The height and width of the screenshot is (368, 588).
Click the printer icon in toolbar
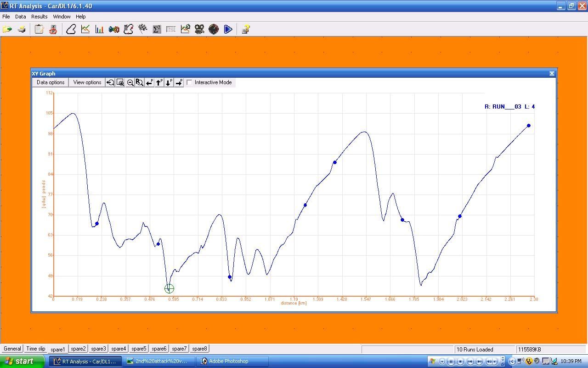[22, 29]
